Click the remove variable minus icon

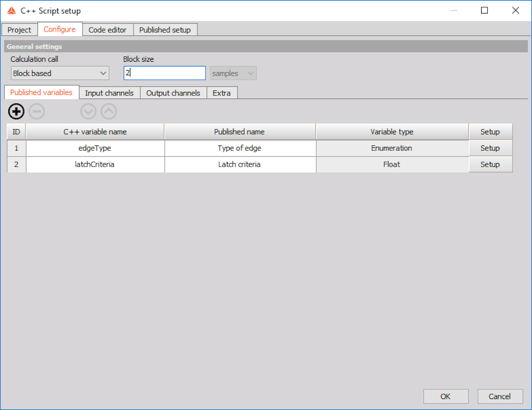point(37,112)
